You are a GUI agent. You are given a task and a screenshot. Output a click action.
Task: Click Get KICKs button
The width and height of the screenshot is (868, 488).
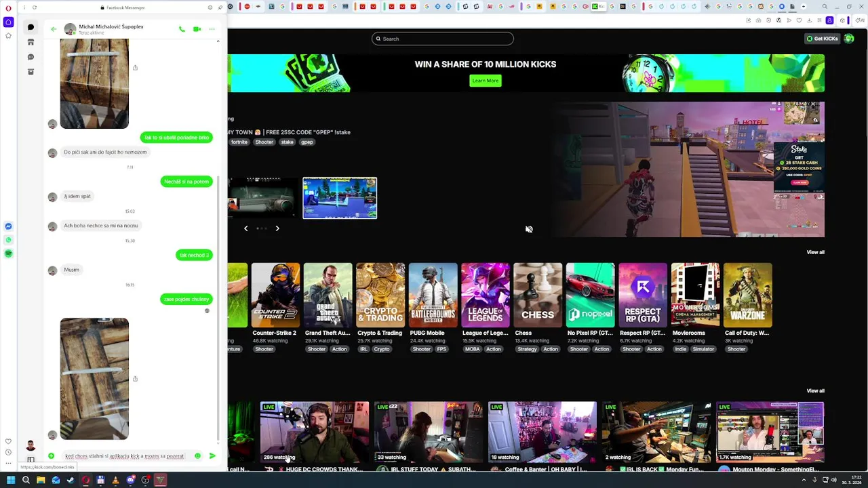tap(822, 39)
